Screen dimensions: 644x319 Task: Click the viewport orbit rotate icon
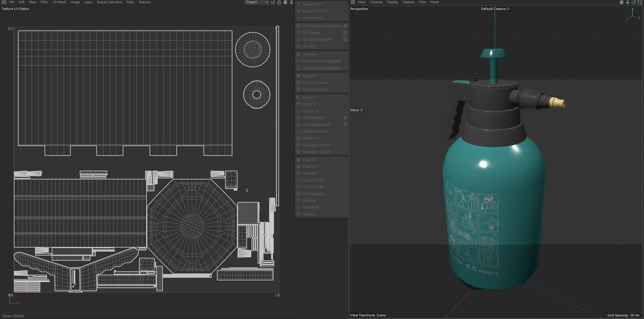(634, 2)
